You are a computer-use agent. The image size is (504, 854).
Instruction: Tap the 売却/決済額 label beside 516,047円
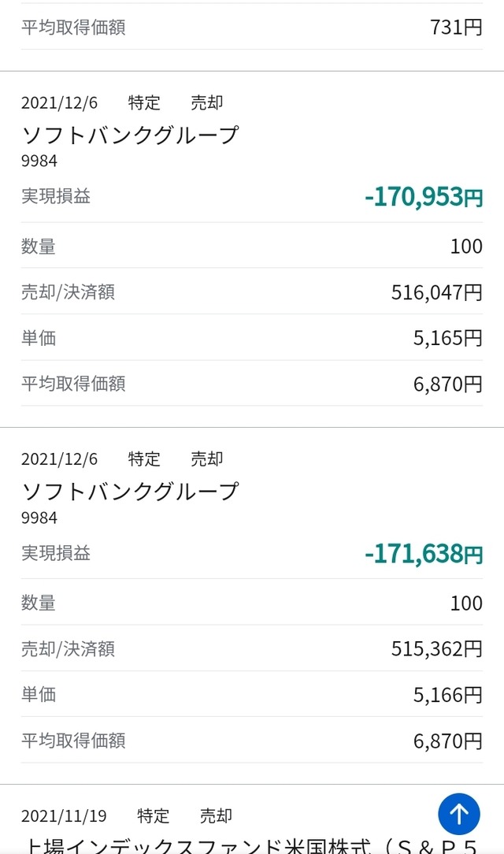click(x=68, y=292)
